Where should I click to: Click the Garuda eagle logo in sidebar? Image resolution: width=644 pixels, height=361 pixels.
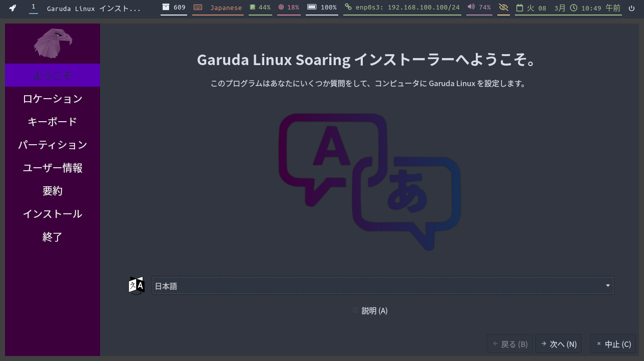click(x=53, y=43)
